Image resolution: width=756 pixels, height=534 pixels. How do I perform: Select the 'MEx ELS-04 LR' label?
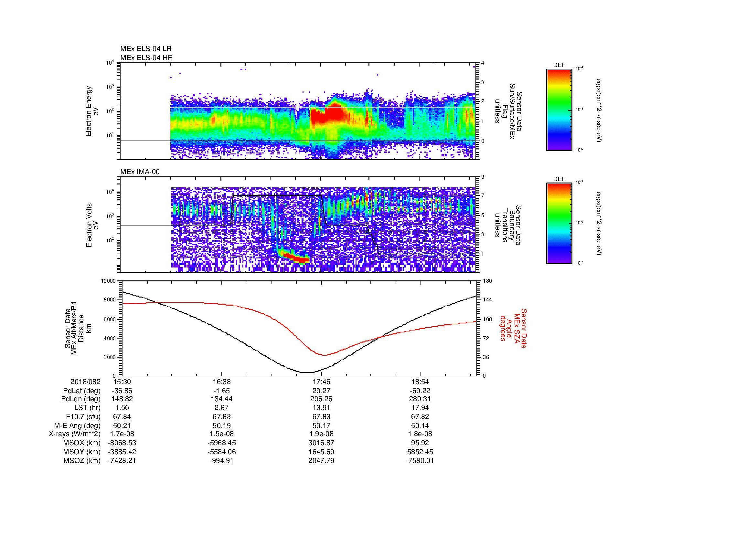[x=146, y=49]
